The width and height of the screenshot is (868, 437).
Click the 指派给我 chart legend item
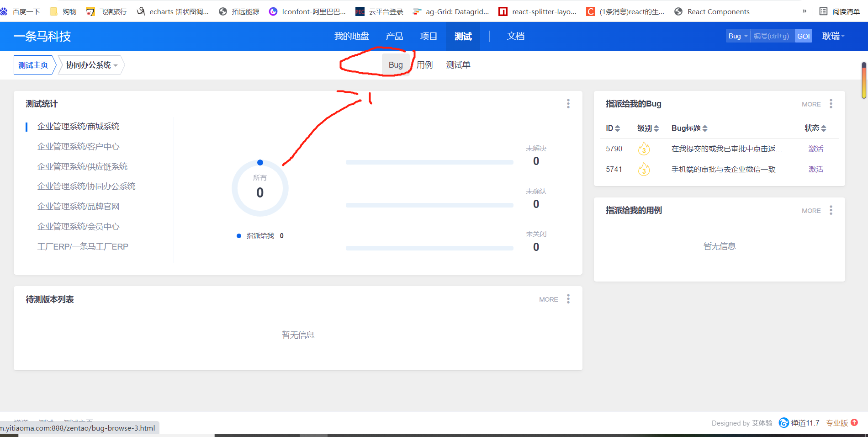click(x=260, y=236)
